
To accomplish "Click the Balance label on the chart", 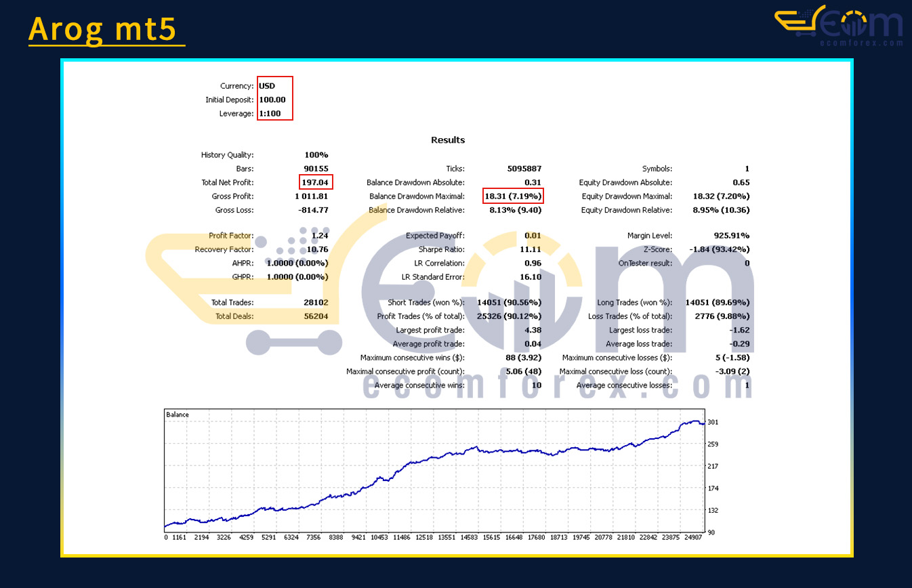I will (x=178, y=415).
